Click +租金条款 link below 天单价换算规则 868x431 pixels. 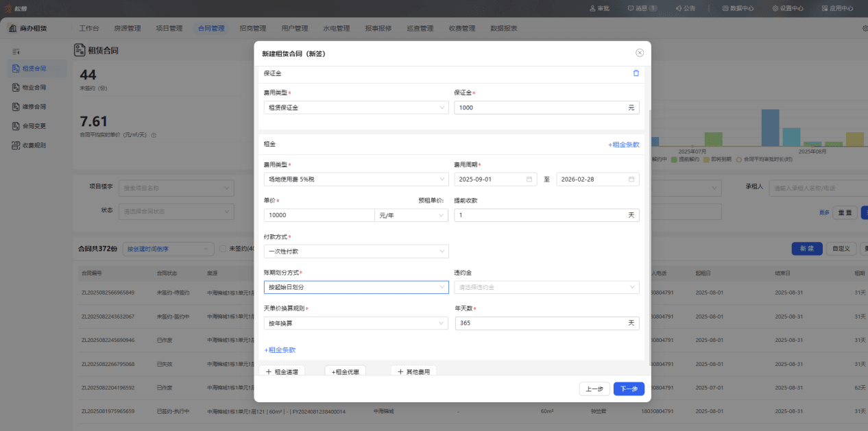point(280,349)
